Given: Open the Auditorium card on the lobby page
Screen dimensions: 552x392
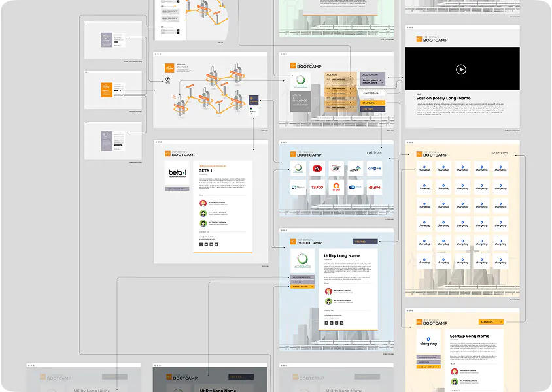Looking at the screenshot, I should click(372, 79).
